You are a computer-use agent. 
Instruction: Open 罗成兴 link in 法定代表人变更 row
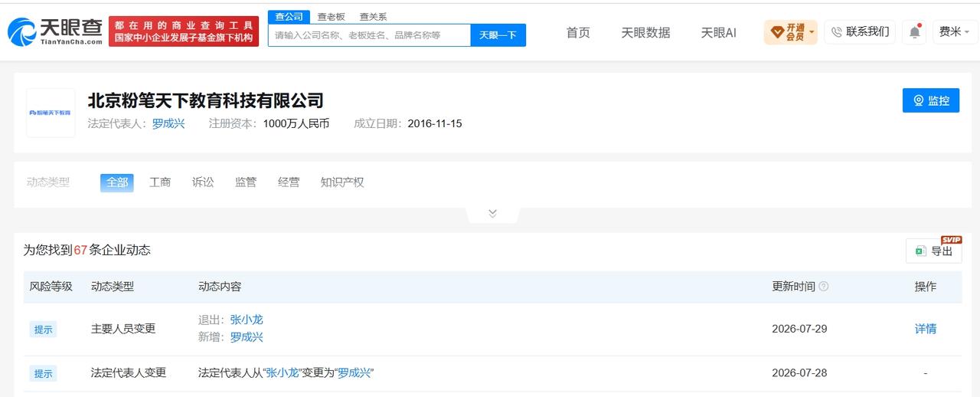(x=354, y=373)
